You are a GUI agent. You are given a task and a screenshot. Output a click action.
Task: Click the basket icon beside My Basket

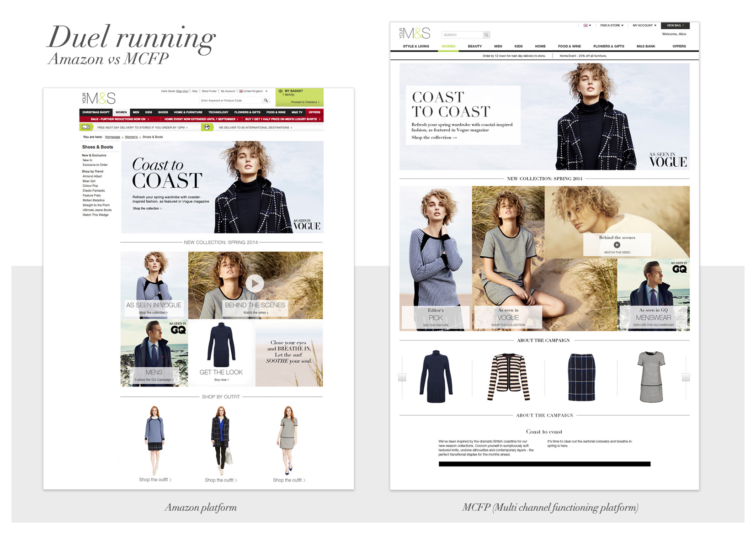281,91
